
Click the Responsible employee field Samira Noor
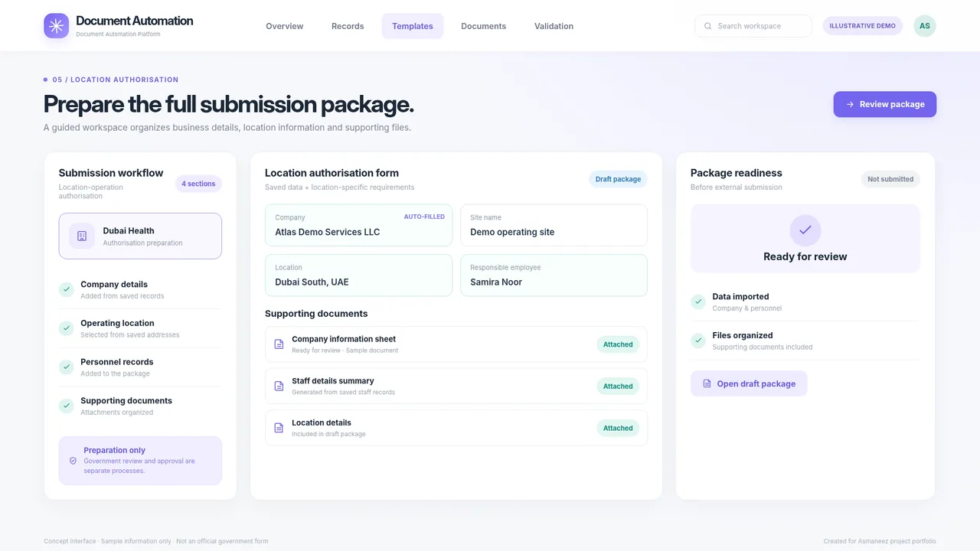554,275
